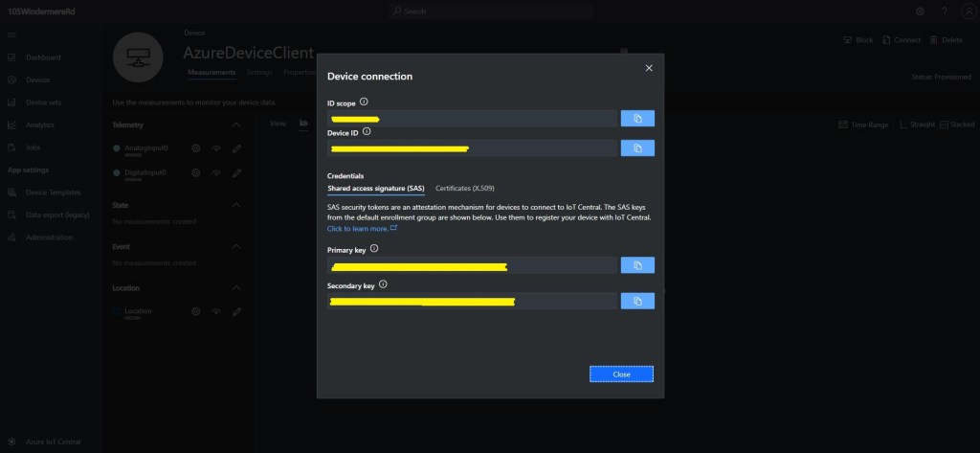Dismiss dialog with the X icon
The height and width of the screenshot is (453, 980).
[649, 68]
